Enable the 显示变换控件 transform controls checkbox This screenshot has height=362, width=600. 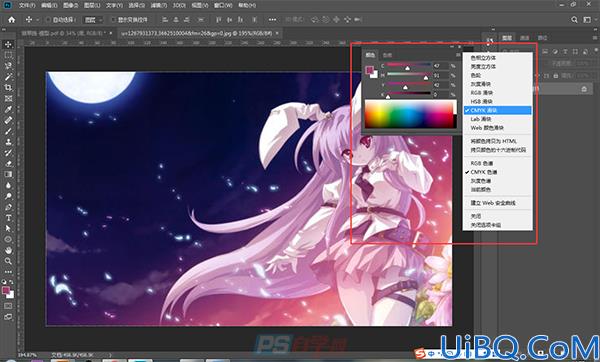(x=113, y=20)
